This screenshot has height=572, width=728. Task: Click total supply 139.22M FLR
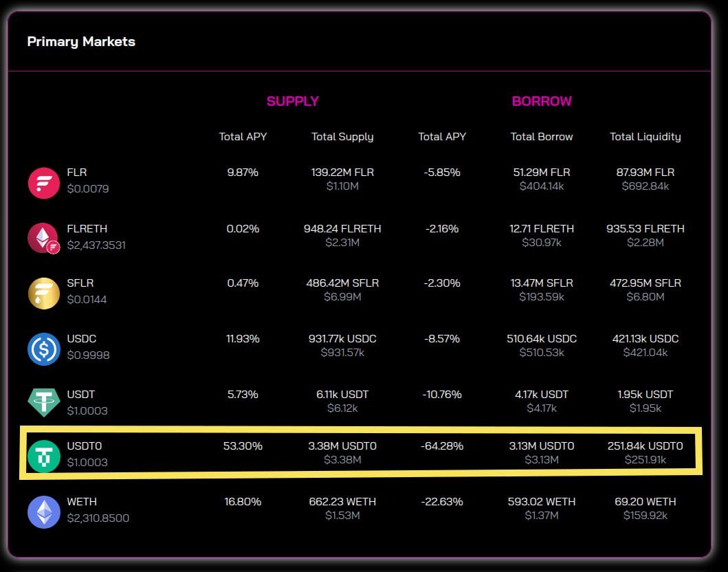coord(342,173)
